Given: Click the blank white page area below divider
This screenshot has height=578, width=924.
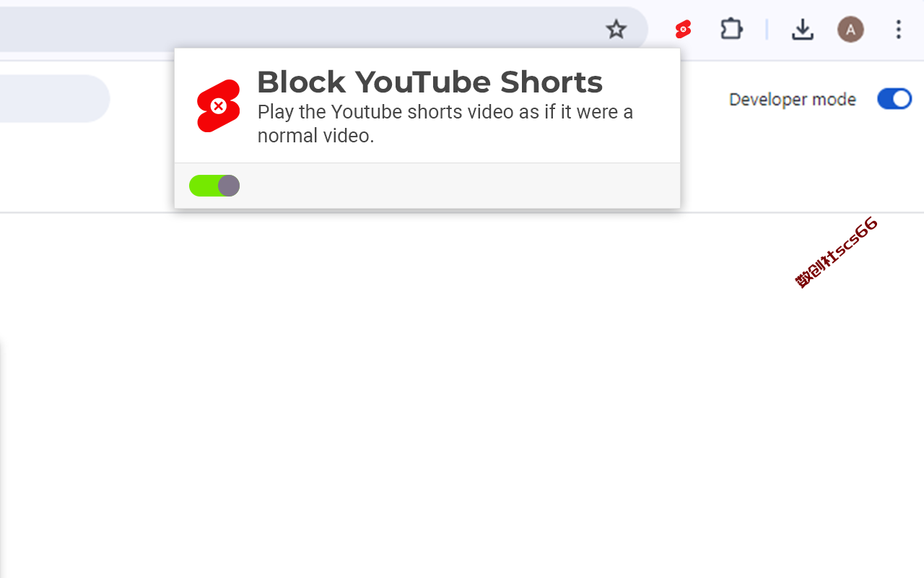Looking at the screenshot, I should click(x=462, y=397).
